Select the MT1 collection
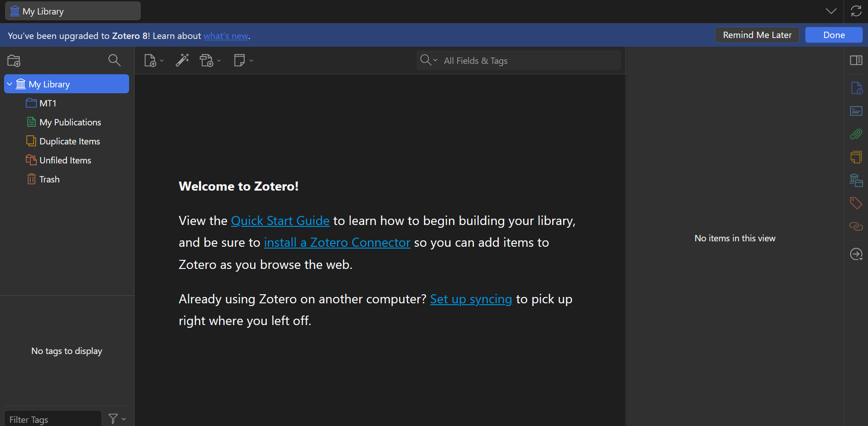Image resolution: width=868 pixels, height=426 pixels. point(67,103)
